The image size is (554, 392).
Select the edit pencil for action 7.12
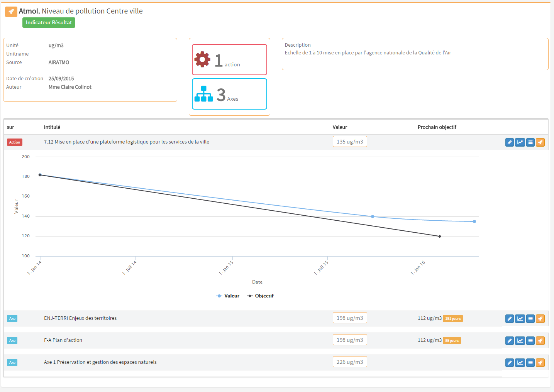click(x=509, y=142)
